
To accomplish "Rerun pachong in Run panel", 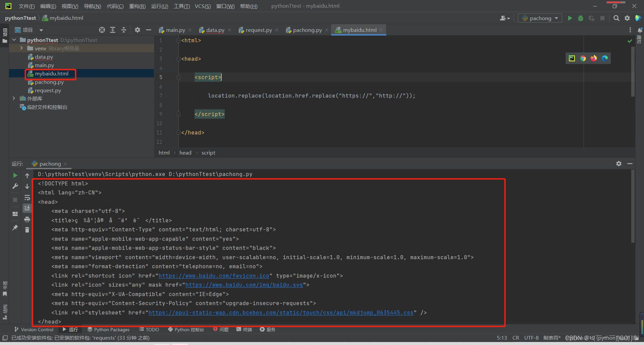I will (15, 175).
